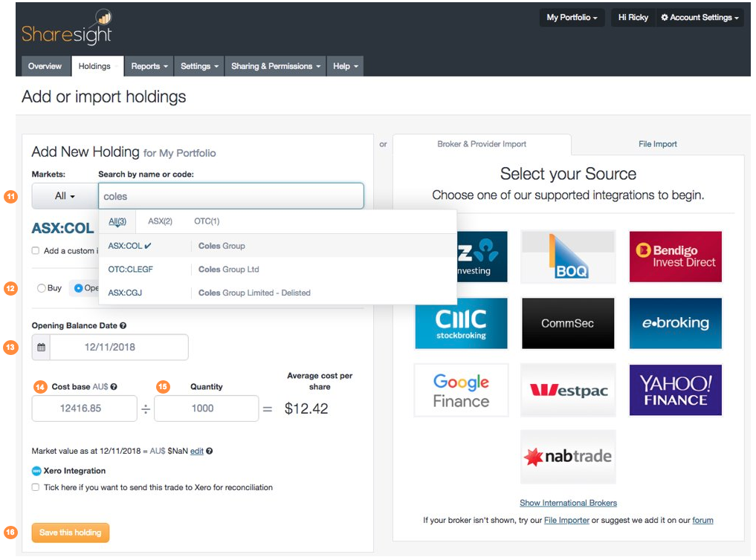Select the e-broking tile
Image resolution: width=756 pixels, height=560 pixels.
pos(676,323)
